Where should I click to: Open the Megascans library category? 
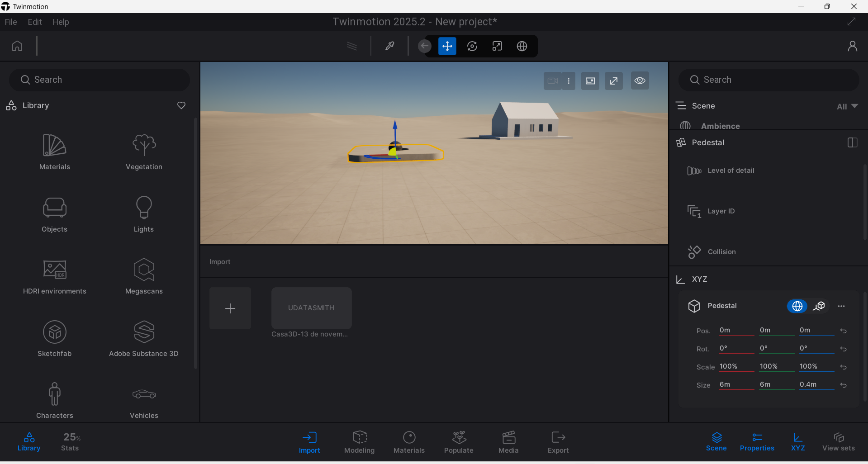pyautogui.click(x=144, y=276)
